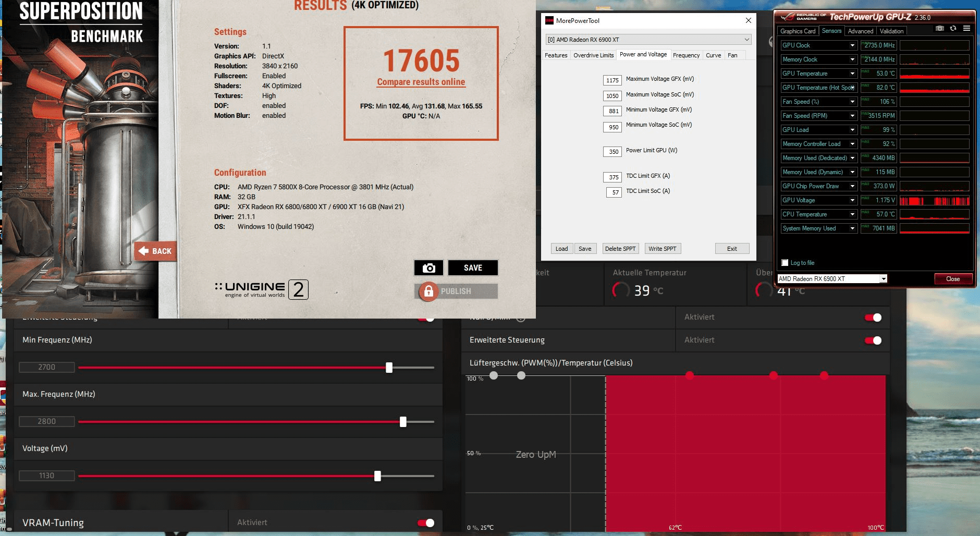Screen dimensions: 980x536
Task: Switch to the Fan tab in MorePowerTool
Action: point(732,55)
